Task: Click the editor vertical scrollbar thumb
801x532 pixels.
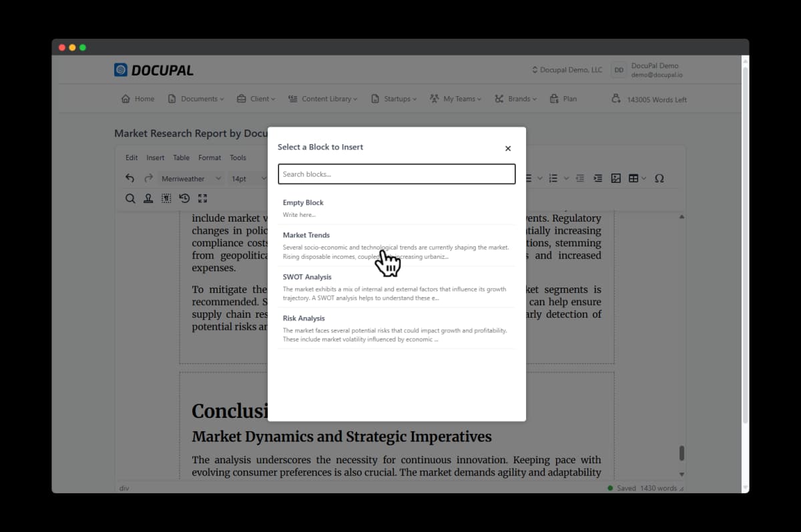Action: click(682, 453)
